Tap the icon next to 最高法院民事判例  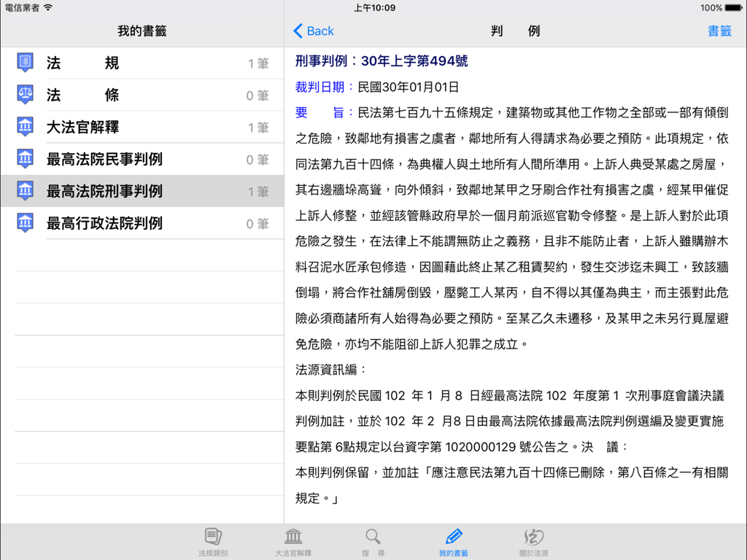click(25, 159)
